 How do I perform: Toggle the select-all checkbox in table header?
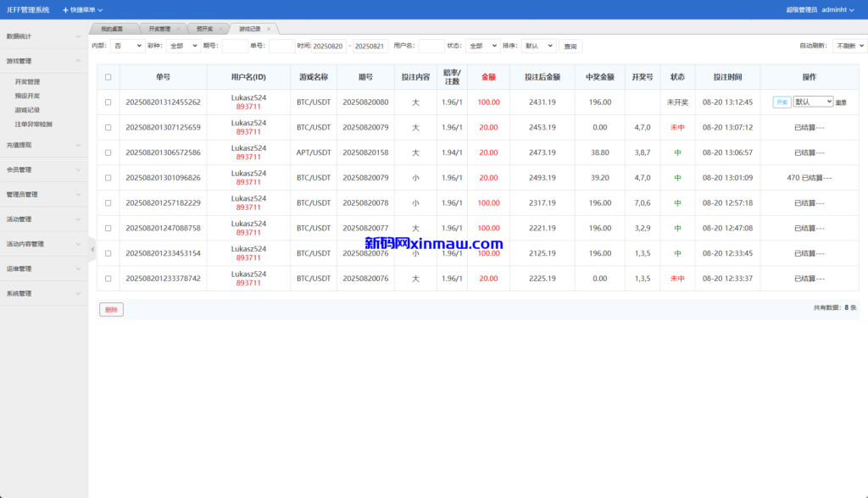click(x=108, y=77)
